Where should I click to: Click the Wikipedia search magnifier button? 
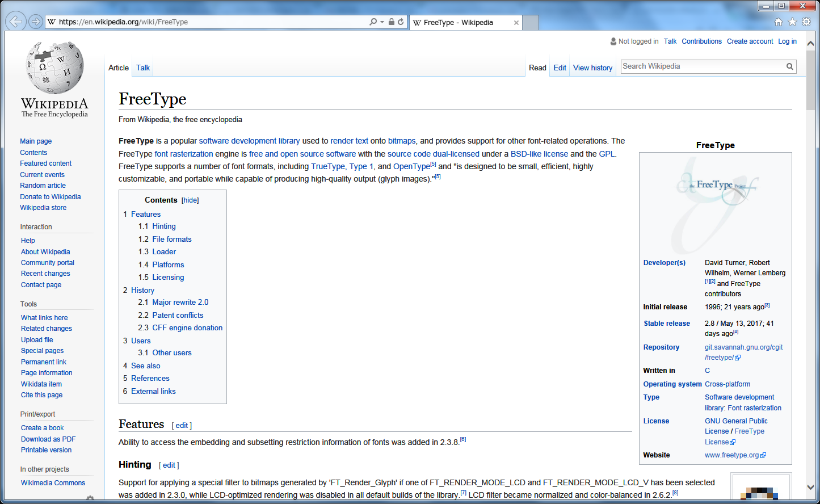[x=789, y=66]
